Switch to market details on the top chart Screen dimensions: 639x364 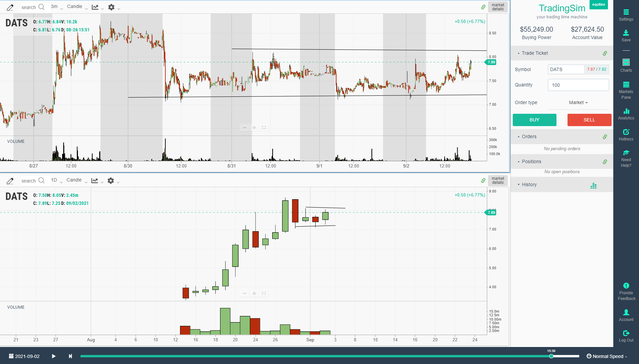tap(497, 7)
